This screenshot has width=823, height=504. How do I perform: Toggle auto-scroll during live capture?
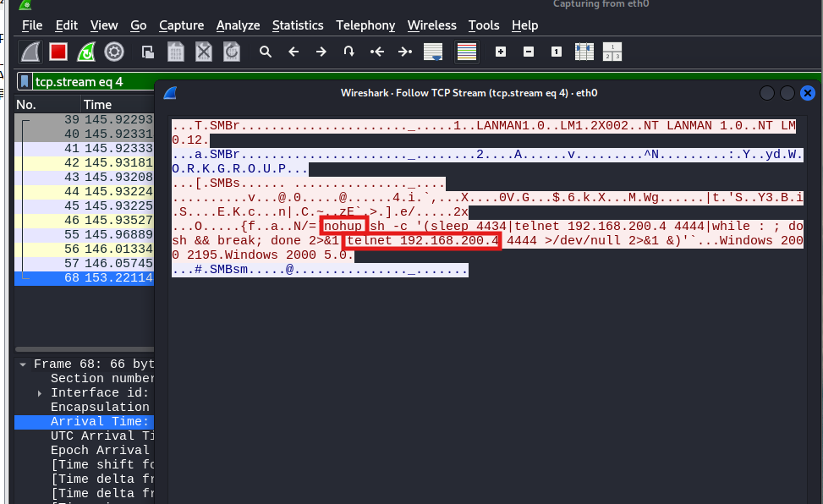(433, 52)
